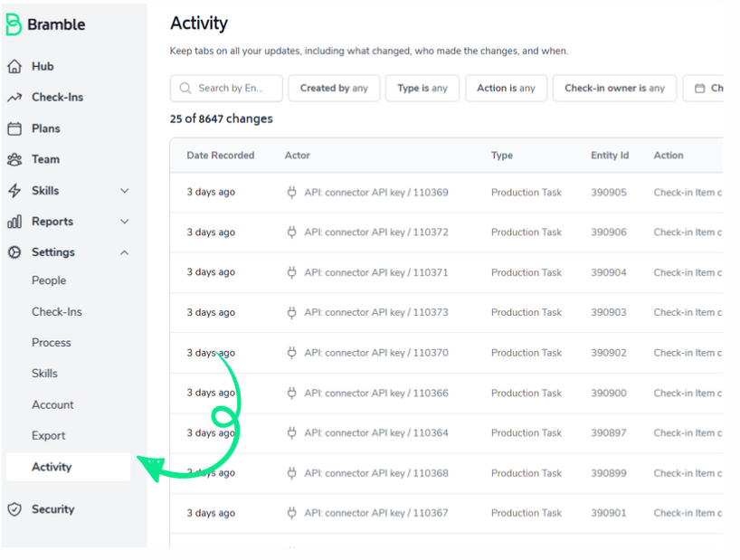The image size is (740, 560).
Task: Open the Action is any filter
Action: (506, 89)
